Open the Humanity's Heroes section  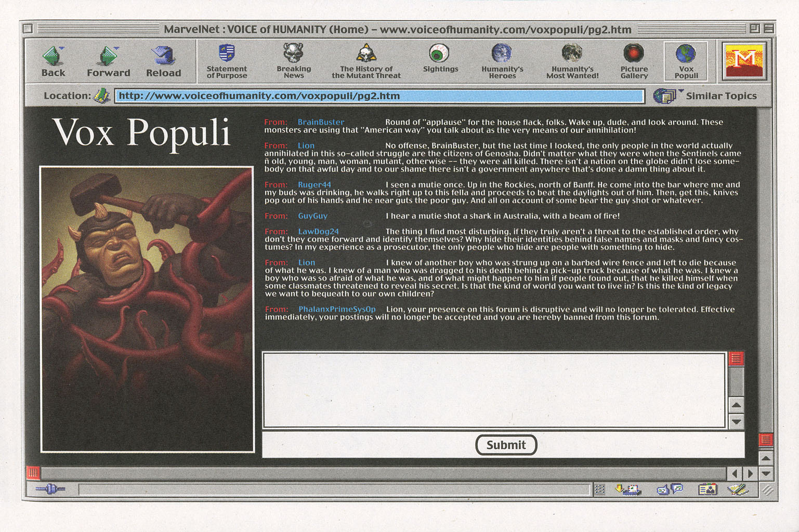(502, 61)
